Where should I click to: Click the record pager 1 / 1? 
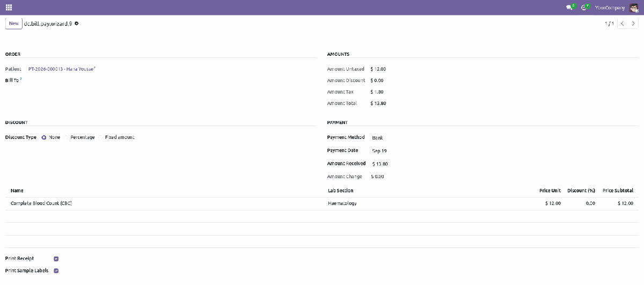point(609,24)
